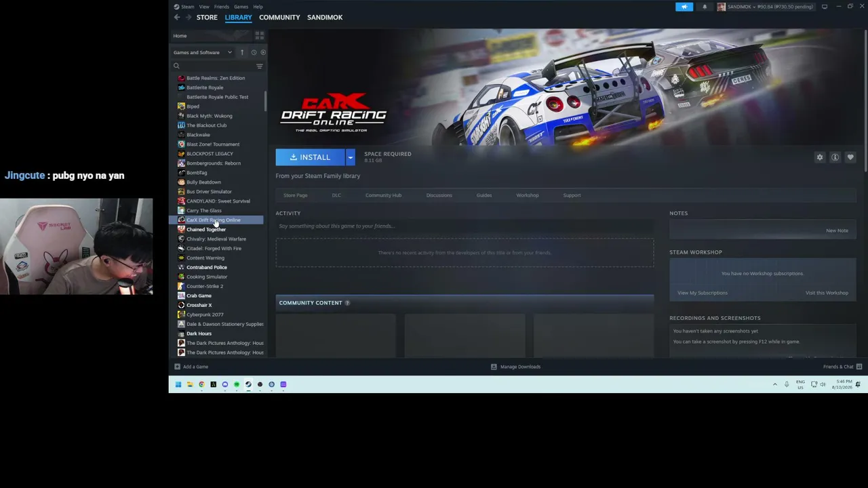Click the Spotify taskbar icon
Image resolution: width=868 pixels, height=488 pixels.
[x=237, y=384]
